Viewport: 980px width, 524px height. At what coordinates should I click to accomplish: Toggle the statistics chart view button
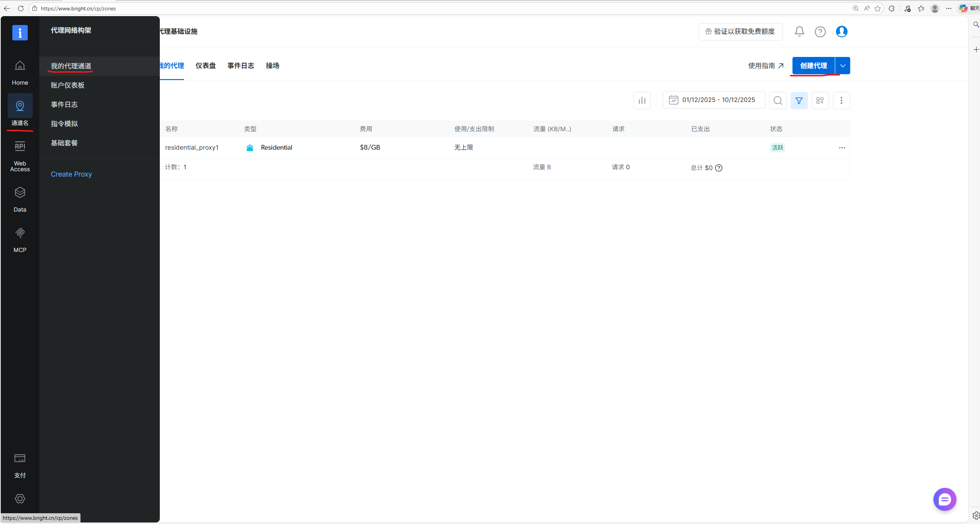642,100
